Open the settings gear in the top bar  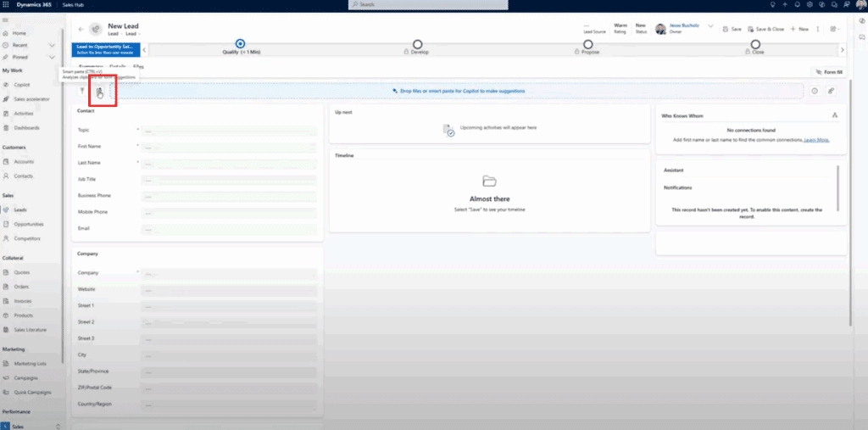click(x=810, y=4)
